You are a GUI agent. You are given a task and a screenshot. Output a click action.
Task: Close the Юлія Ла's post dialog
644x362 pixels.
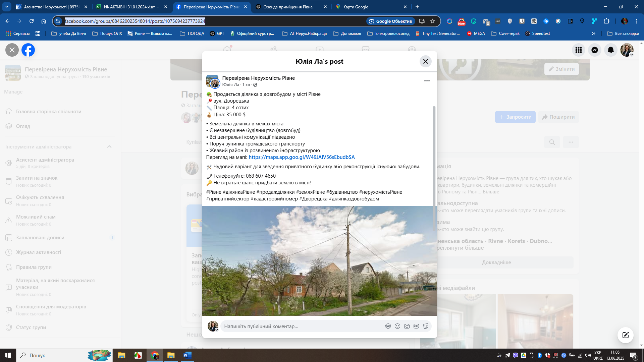pyautogui.click(x=425, y=61)
